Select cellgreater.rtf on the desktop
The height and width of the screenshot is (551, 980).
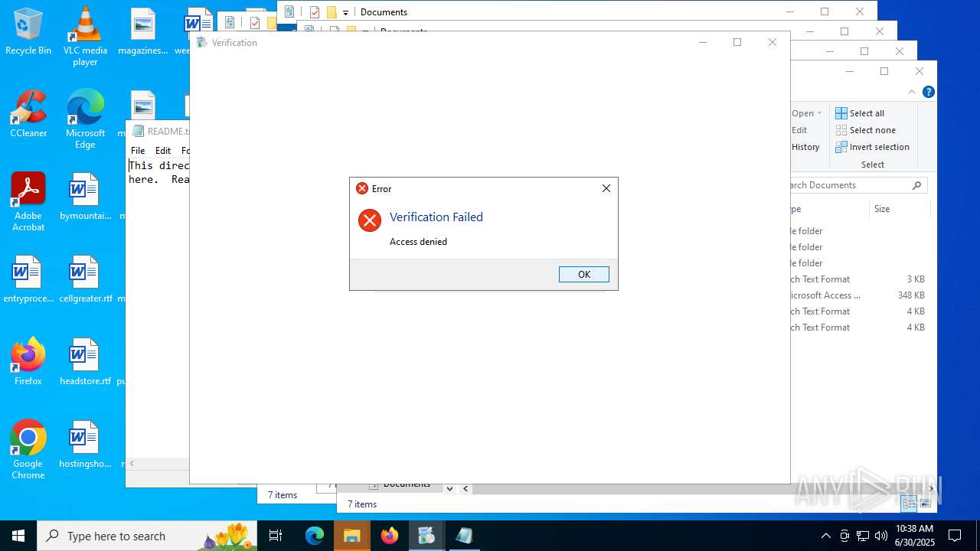tap(85, 280)
